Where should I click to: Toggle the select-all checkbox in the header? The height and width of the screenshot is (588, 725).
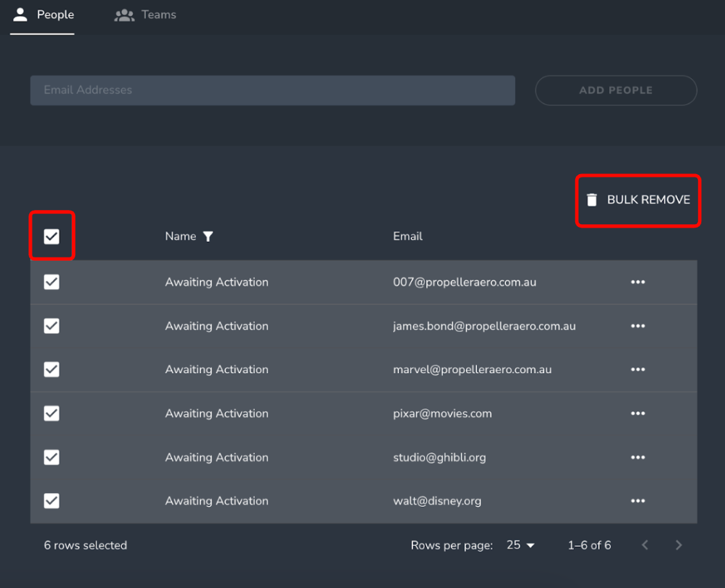click(x=51, y=235)
